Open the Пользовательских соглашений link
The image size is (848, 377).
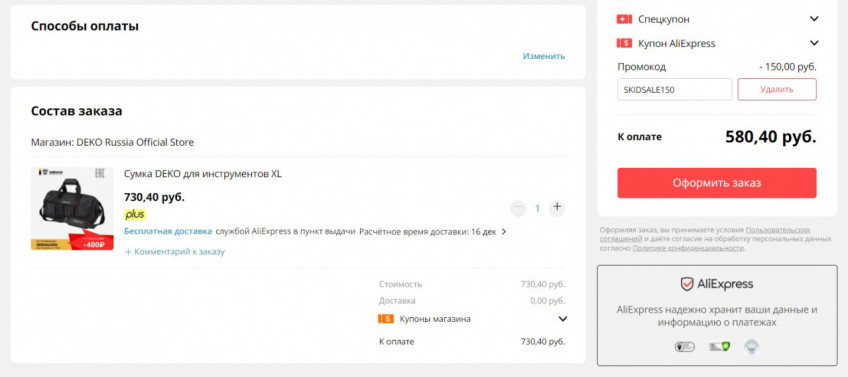(778, 230)
